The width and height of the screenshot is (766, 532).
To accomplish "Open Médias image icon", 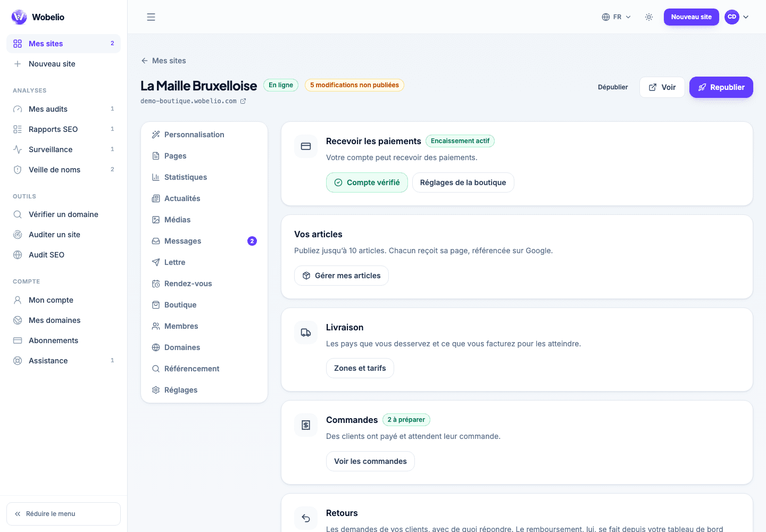I will (x=156, y=220).
